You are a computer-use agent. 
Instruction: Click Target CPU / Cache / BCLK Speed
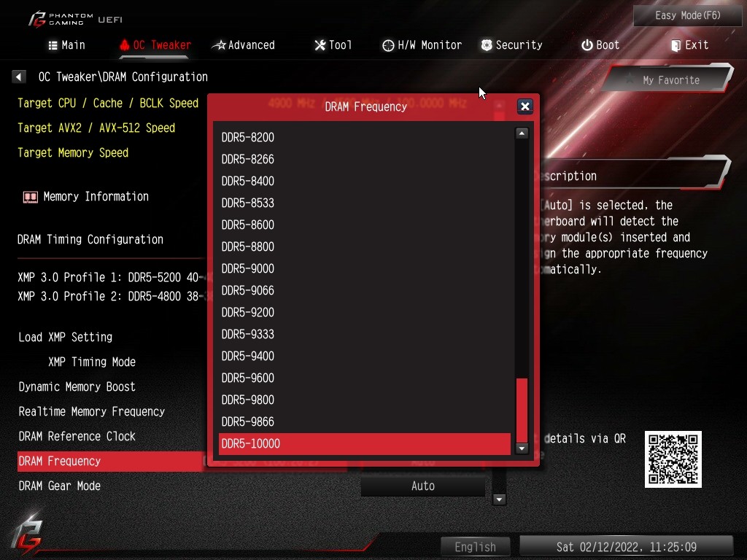coord(108,104)
